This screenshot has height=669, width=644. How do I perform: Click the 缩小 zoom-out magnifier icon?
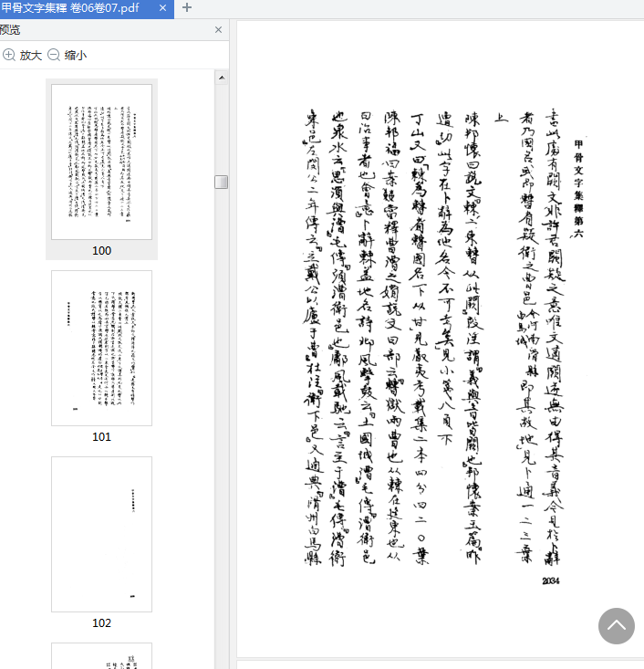54,55
